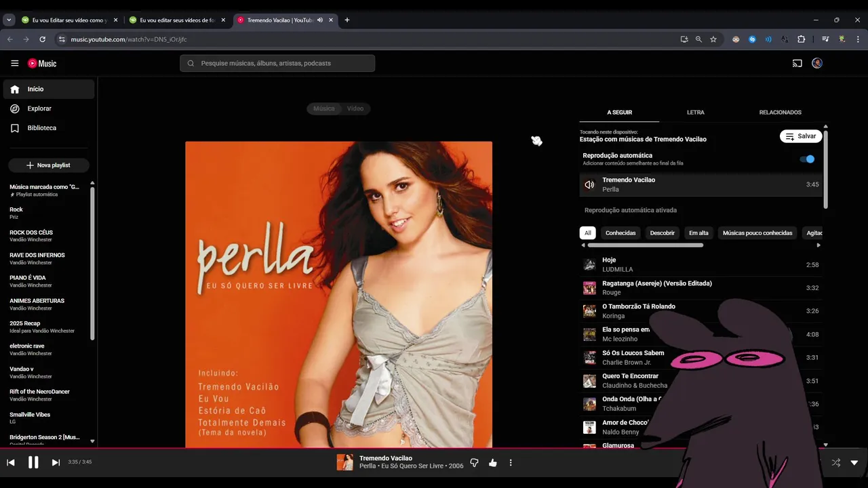868x488 pixels.
Task: Reload the browser page
Action: (x=42, y=39)
